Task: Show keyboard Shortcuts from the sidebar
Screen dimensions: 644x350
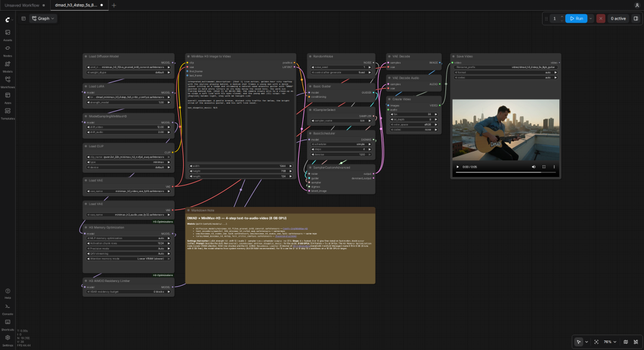Action: point(7,324)
